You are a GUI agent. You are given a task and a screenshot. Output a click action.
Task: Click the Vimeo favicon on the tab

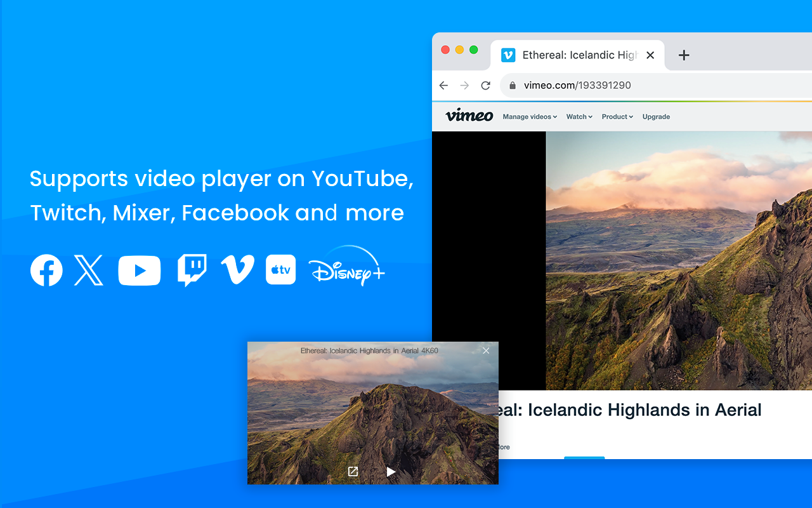click(x=508, y=55)
